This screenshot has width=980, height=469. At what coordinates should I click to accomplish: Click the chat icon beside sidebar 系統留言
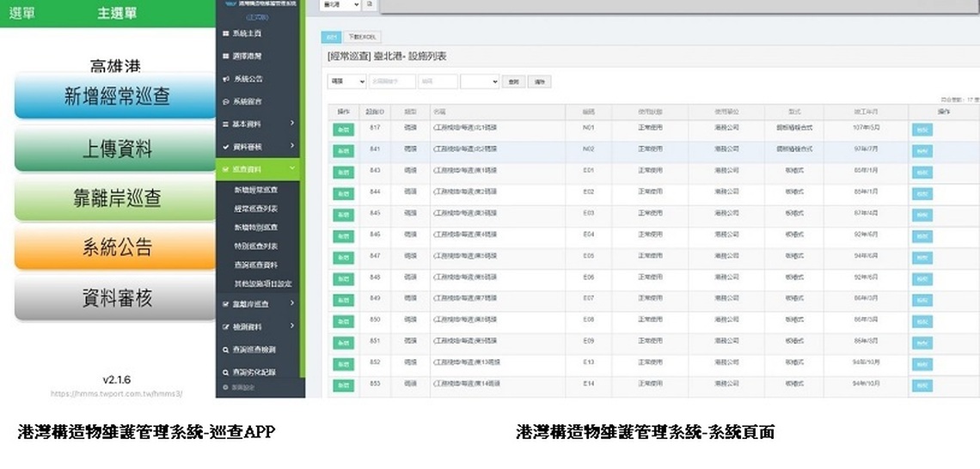(225, 101)
